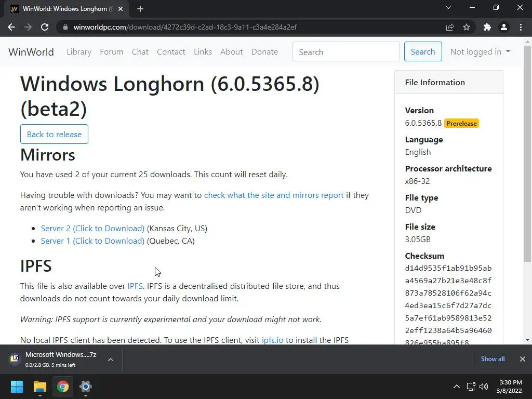Reload the page with refresh icon
This screenshot has height=399, width=532.
click(45, 27)
